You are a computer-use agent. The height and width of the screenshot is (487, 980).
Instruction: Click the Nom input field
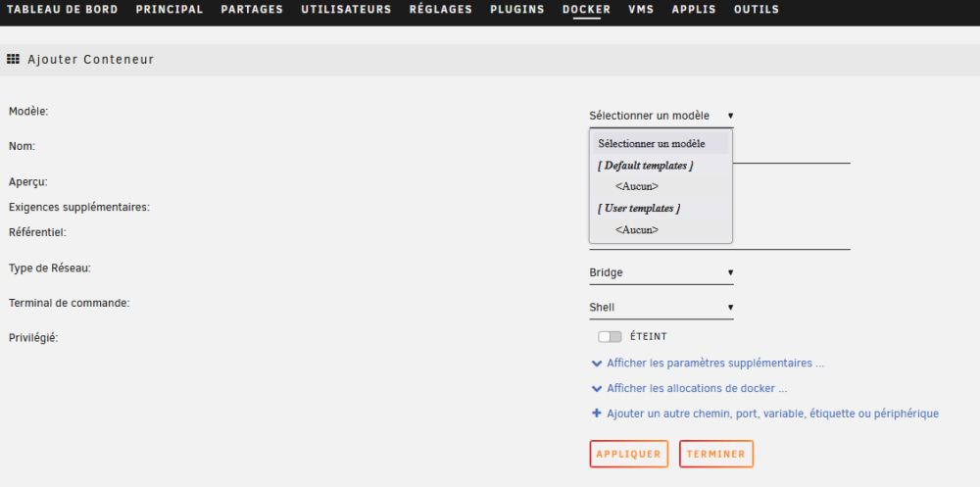[x=791, y=153]
